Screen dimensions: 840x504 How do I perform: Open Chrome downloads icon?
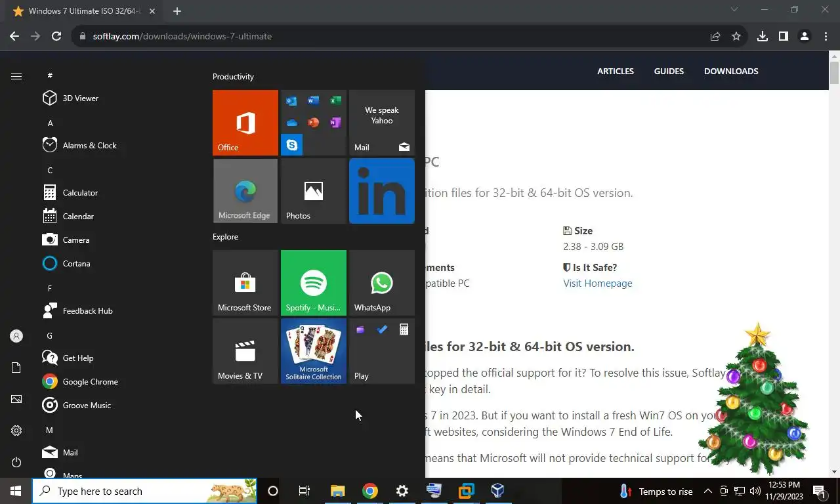(x=763, y=36)
